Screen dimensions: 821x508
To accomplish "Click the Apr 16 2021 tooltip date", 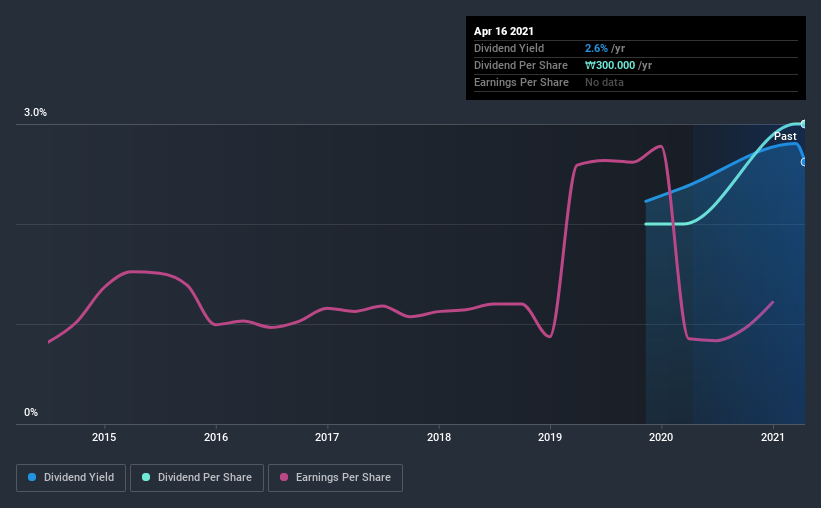I will (x=504, y=31).
